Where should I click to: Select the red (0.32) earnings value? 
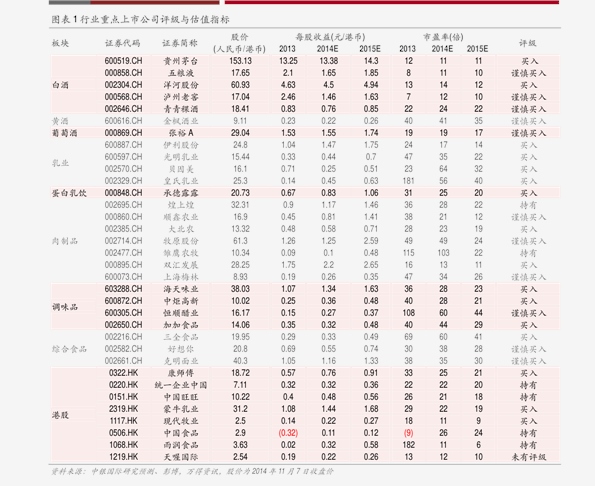(x=288, y=433)
